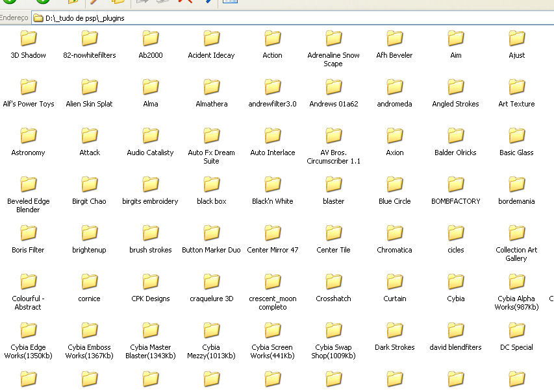Click the Ajust folder icon
Image resolution: width=554 pixels, height=392 pixels.
click(x=516, y=38)
